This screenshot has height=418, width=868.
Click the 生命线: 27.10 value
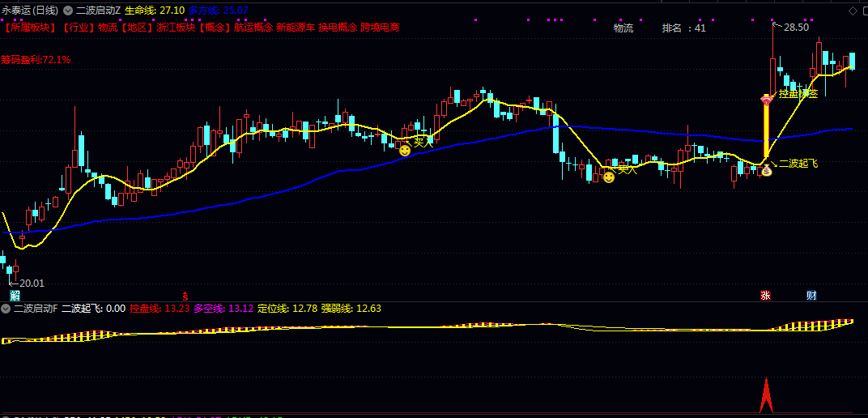155,11
